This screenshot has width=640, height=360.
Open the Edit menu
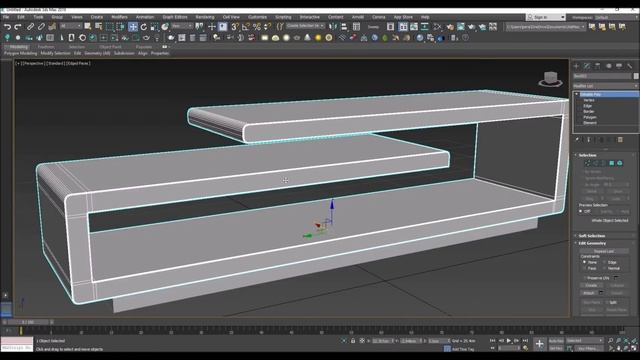click(x=21, y=17)
